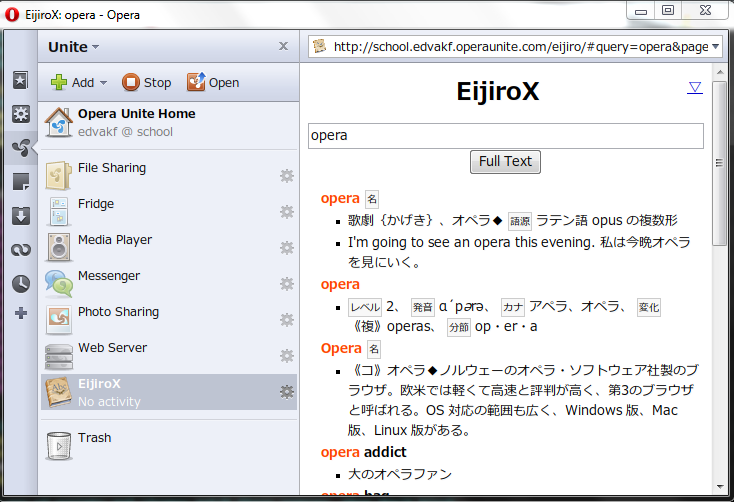Open the Widgets panel gear icon
The width and height of the screenshot is (734, 502).
pos(20,114)
